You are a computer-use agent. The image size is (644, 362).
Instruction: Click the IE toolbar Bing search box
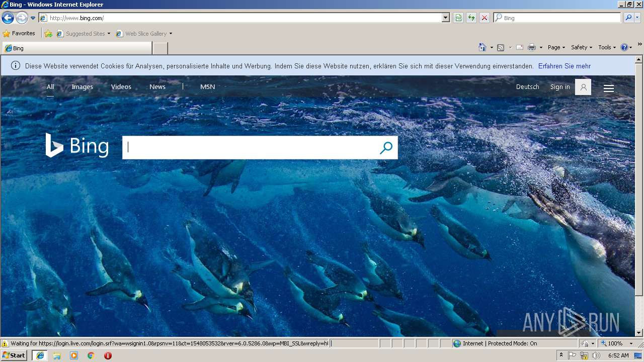click(x=557, y=18)
